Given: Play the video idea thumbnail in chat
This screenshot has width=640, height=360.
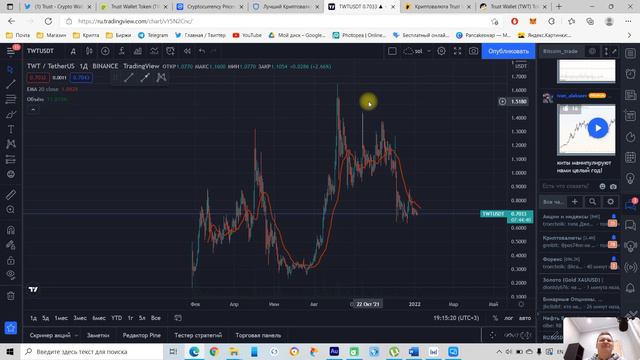Looking at the screenshot, I should (598, 128).
